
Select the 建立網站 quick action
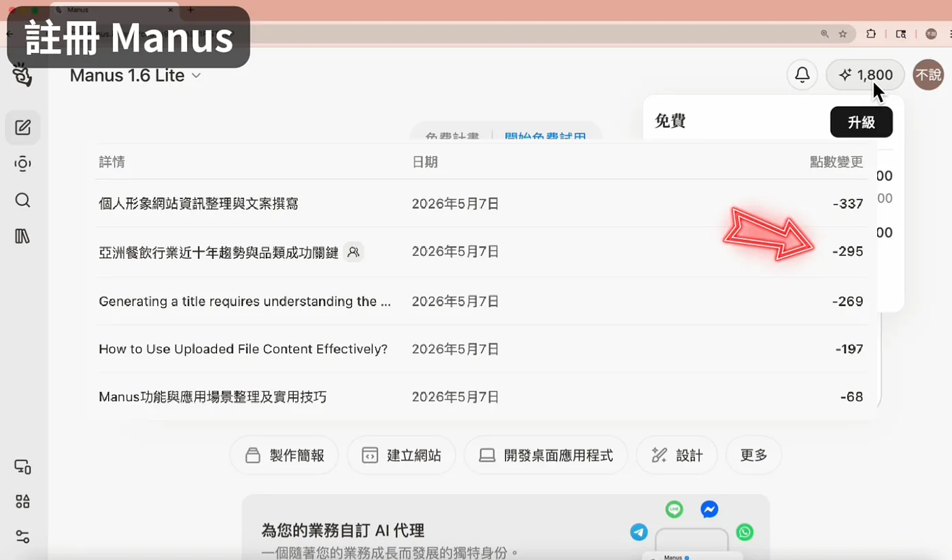401,455
